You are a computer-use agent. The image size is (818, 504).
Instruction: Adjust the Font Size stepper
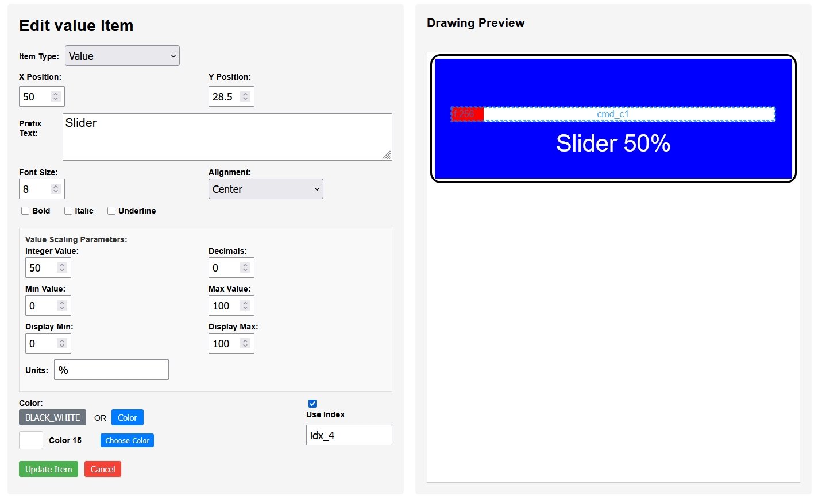point(56,189)
